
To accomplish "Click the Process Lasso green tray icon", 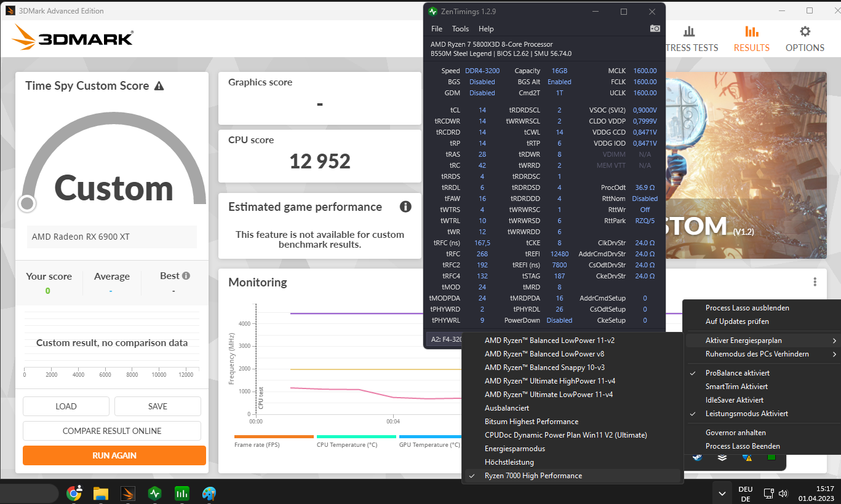I will (x=771, y=457).
